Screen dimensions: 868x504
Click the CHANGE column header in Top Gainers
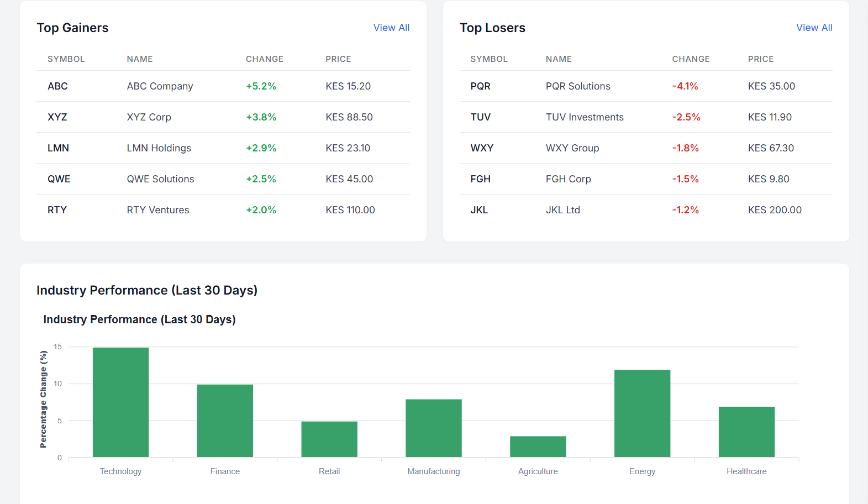[x=264, y=59]
